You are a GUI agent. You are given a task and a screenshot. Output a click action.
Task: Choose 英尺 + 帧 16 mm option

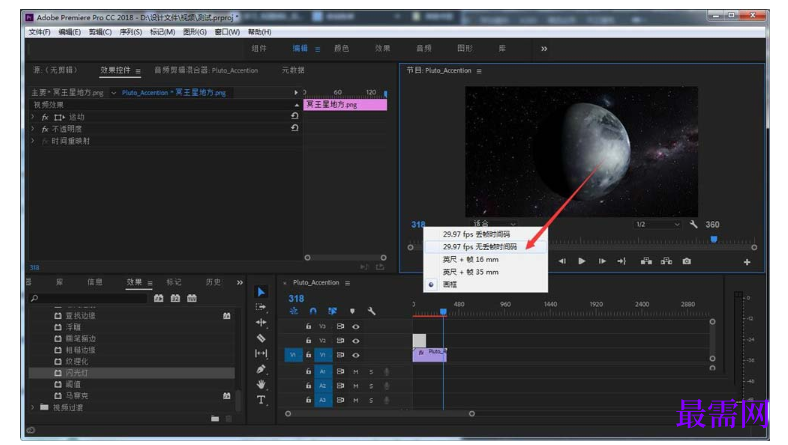click(x=485, y=259)
